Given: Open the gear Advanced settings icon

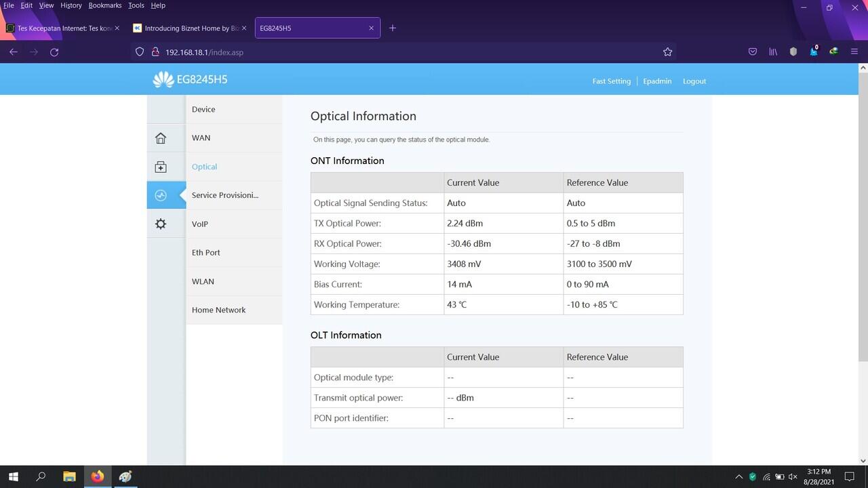Looking at the screenshot, I should click(161, 224).
